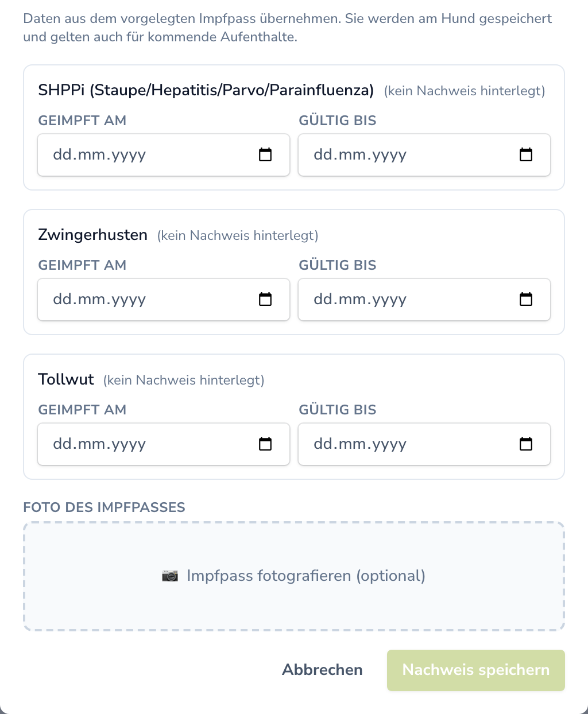Open calendar picker for Tollwut Geimpft am

(265, 444)
